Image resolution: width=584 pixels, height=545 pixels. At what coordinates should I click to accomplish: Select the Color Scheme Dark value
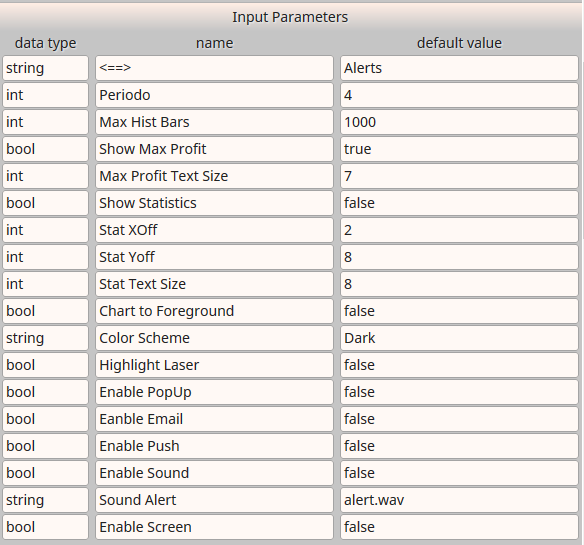(459, 338)
